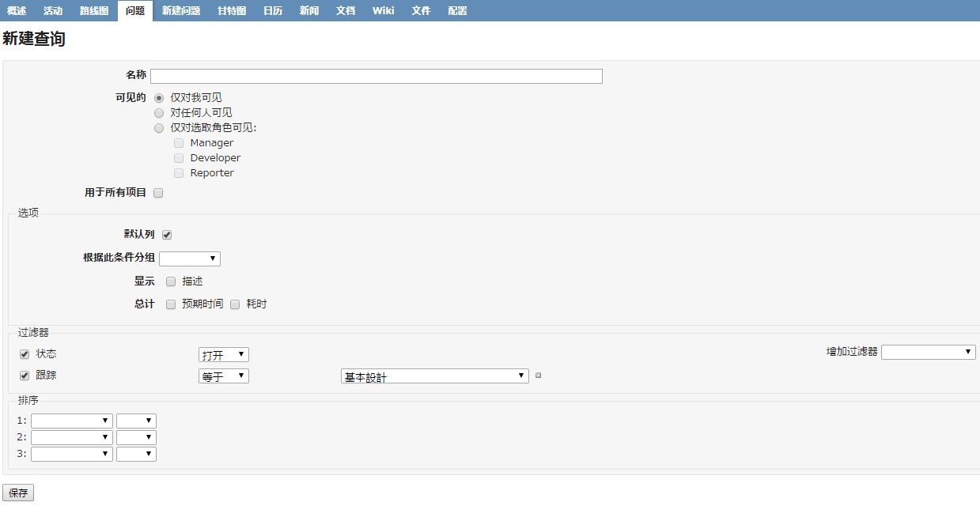The height and width of the screenshot is (506, 980).
Task: Open sort row 1 direction dropdown
Action: coord(136,421)
